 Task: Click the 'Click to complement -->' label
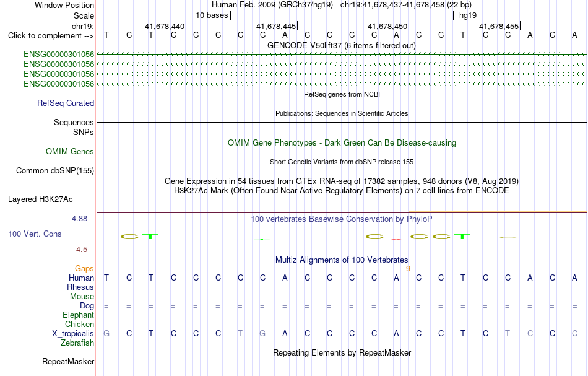[51, 36]
